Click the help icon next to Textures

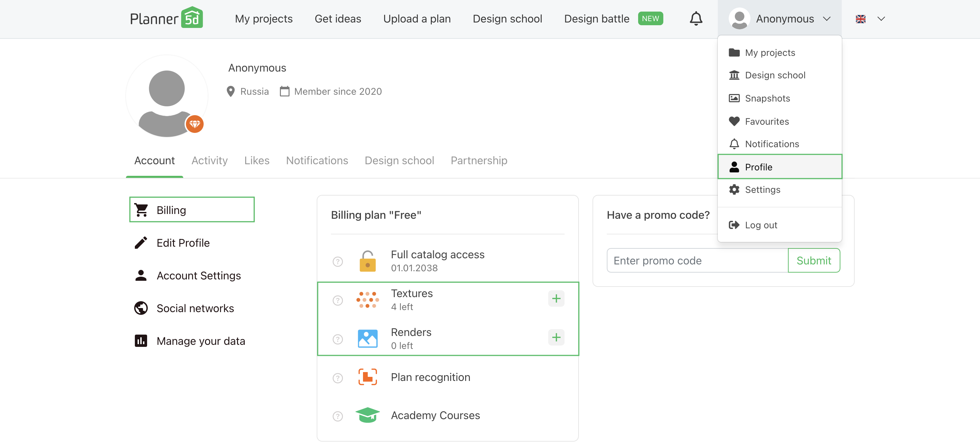(x=337, y=300)
